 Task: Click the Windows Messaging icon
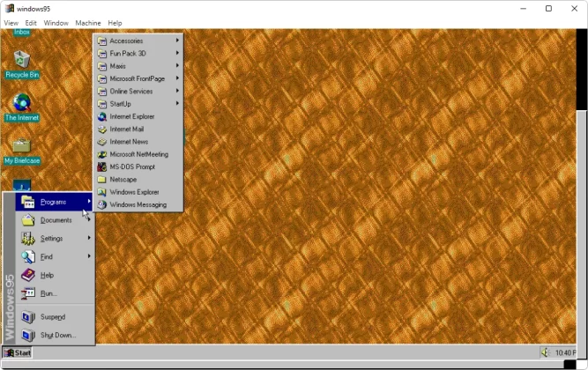pos(102,204)
